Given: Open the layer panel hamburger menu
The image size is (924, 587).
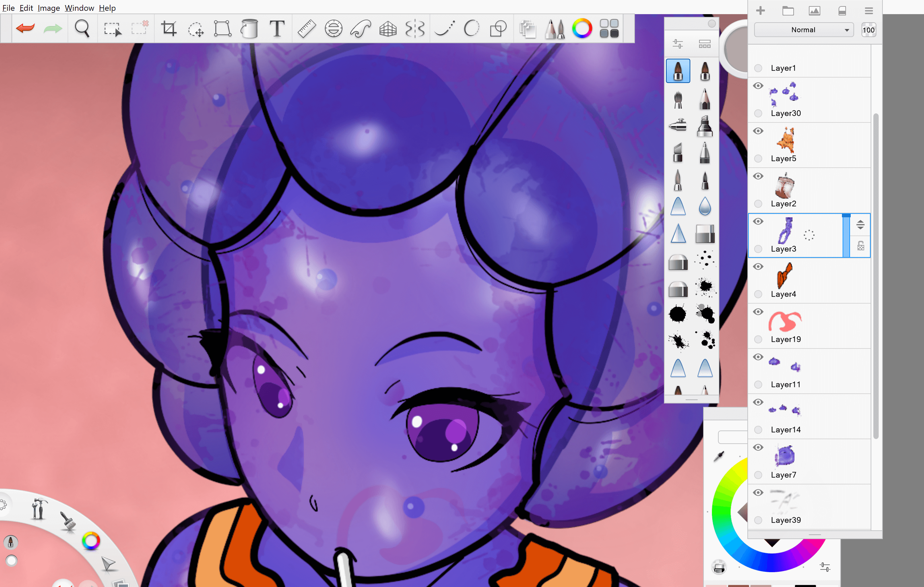Looking at the screenshot, I should pos(869,11).
